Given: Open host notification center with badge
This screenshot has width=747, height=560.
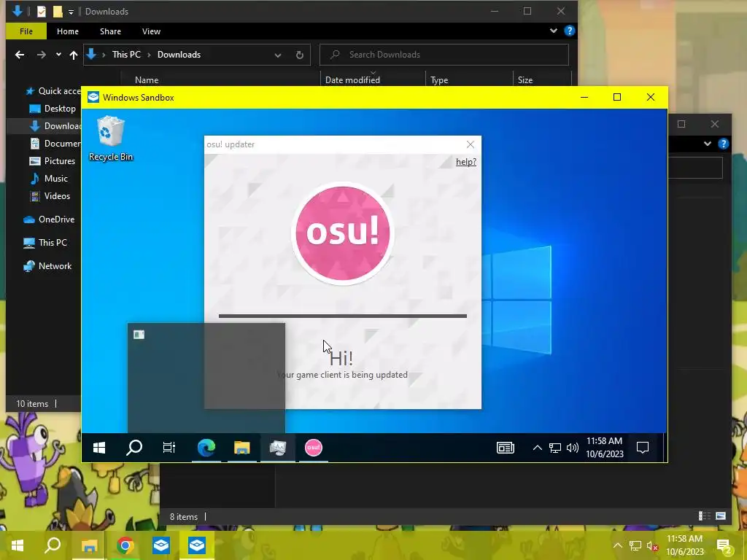Looking at the screenshot, I should pos(724,546).
